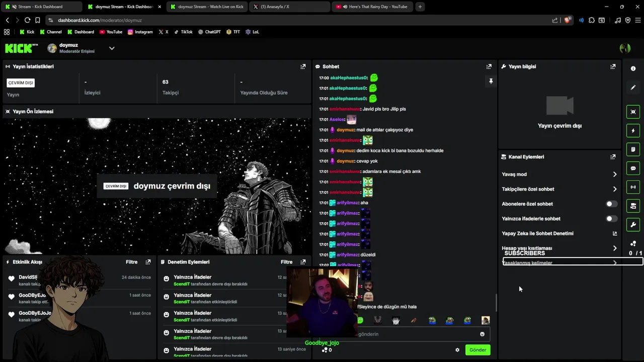The height and width of the screenshot is (362, 644).
Task: Click username akaHephaestus0 in first chat row
Action: pos(349,78)
